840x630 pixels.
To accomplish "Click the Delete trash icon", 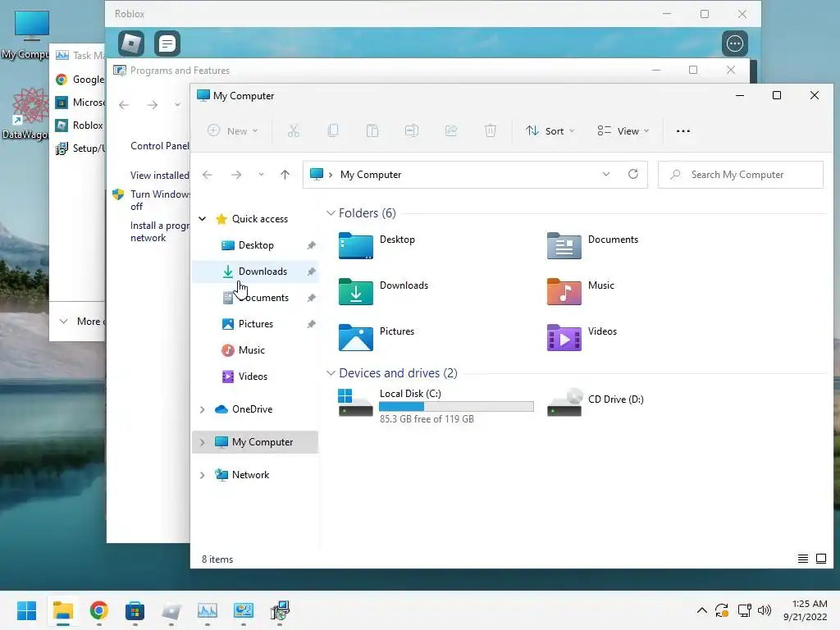I will point(491,130).
